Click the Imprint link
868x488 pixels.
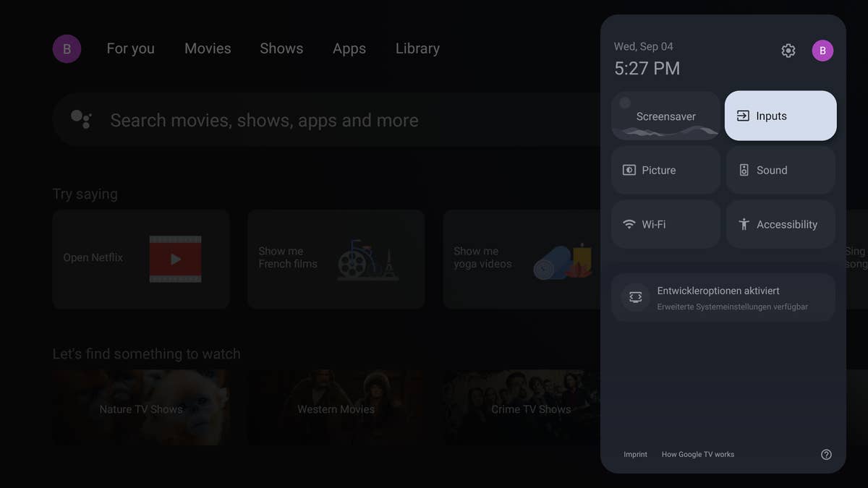point(635,455)
